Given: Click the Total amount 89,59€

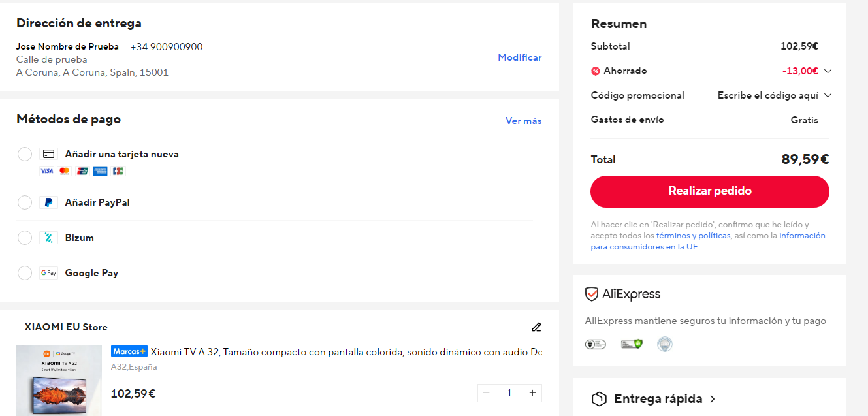Looking at the screenshot, I should [805, 159].
